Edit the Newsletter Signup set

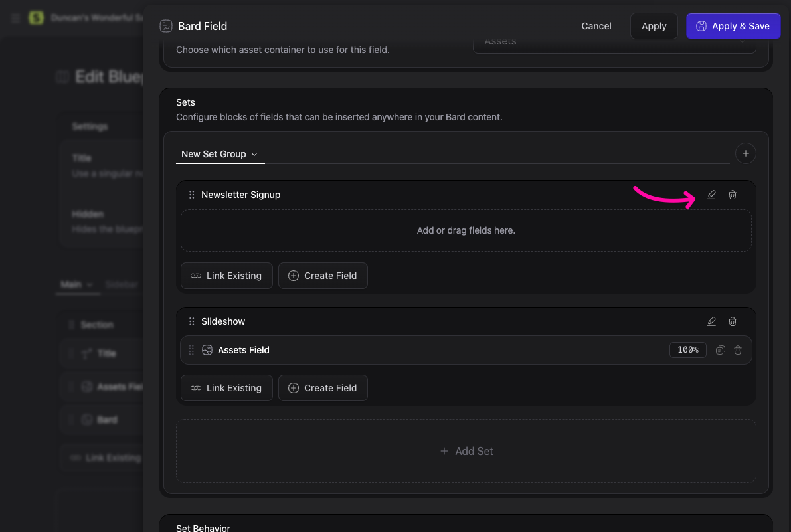tap(711, 195)
